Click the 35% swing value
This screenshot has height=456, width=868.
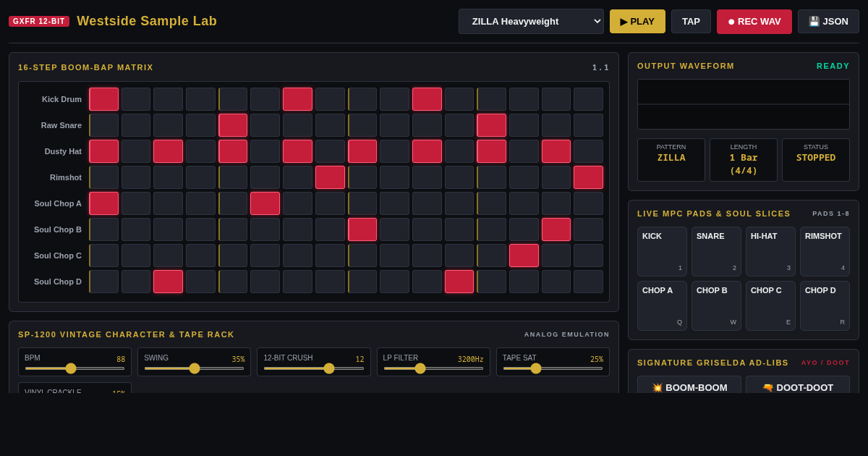point(238,359)
